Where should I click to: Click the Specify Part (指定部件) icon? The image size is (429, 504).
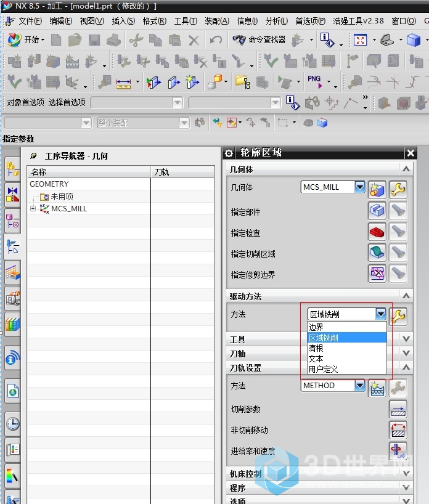pyautogui.click(x=377, y=211)
